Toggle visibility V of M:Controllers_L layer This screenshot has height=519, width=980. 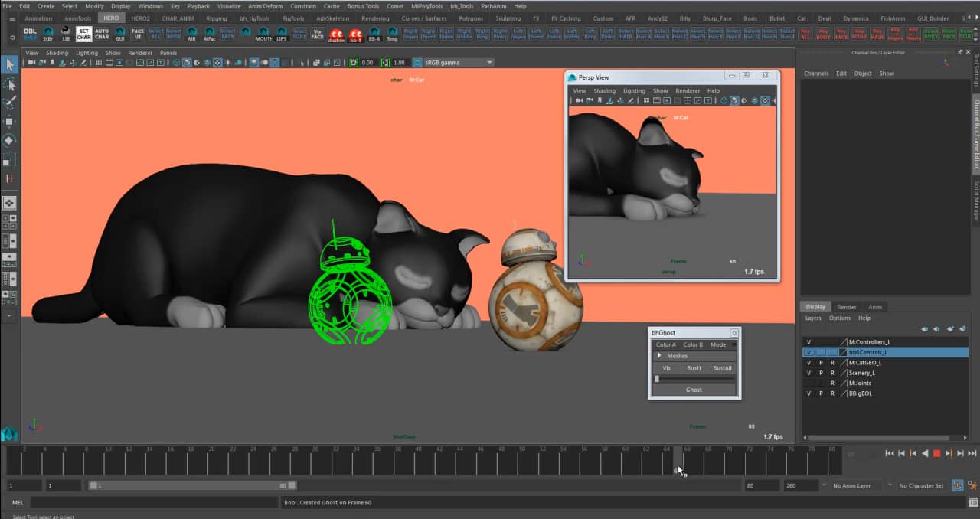point(808,342)
